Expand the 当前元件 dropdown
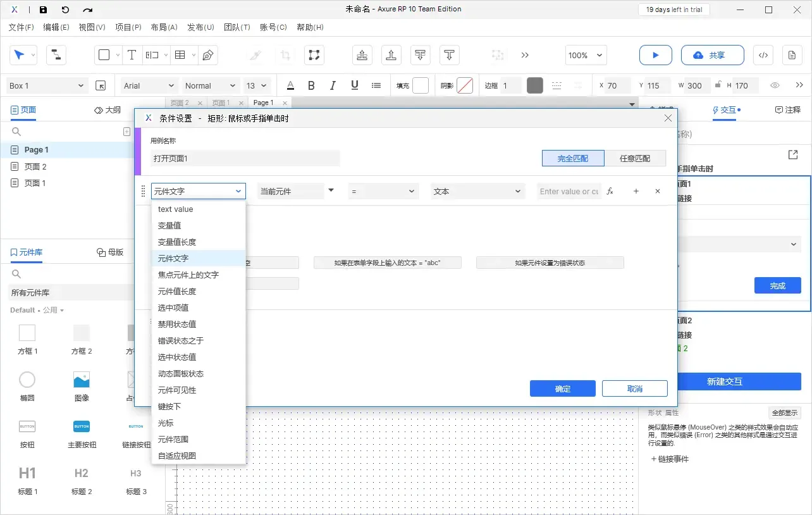The height and width of the screenshot is (515, 812). coord(296,190)
